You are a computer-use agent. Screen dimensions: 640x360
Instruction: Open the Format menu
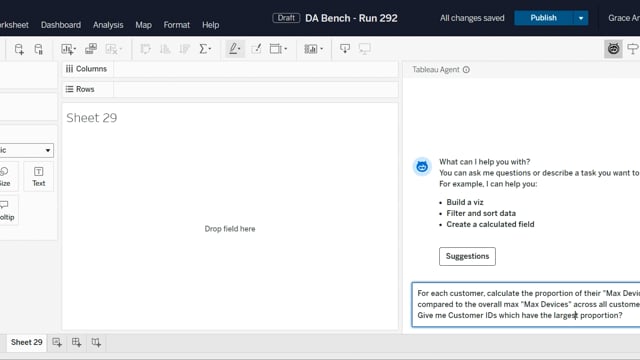[176, 25]
